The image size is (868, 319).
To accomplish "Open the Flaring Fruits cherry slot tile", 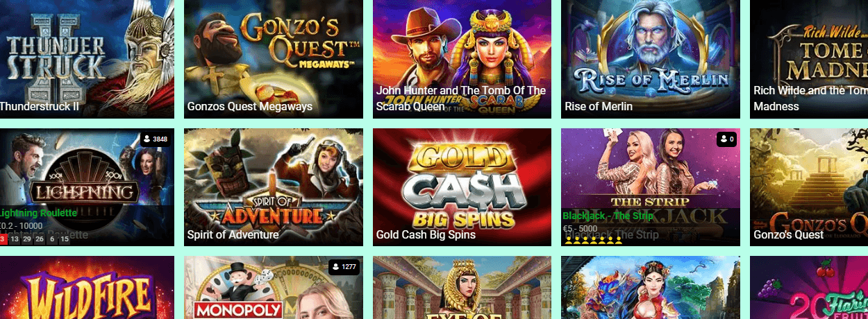I will (809, 287).
